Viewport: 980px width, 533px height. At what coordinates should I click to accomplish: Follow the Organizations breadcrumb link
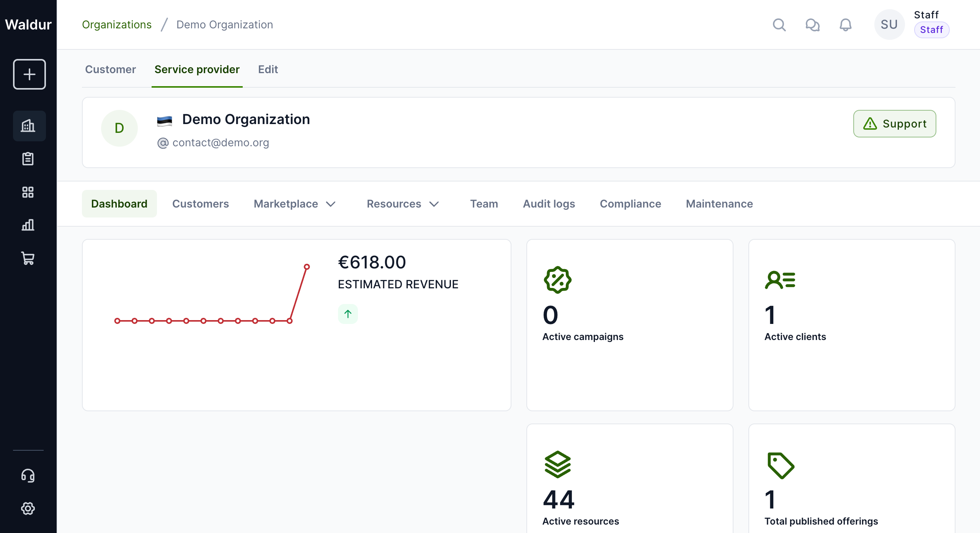point(117,25)
